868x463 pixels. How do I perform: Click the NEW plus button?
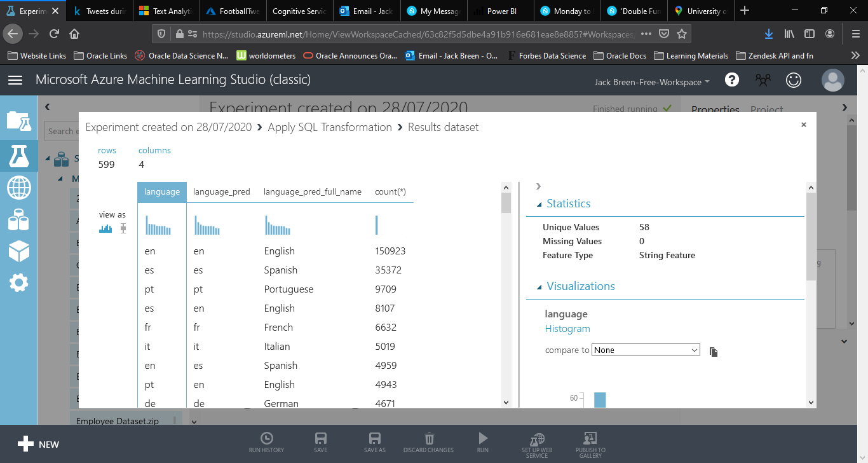38,445
